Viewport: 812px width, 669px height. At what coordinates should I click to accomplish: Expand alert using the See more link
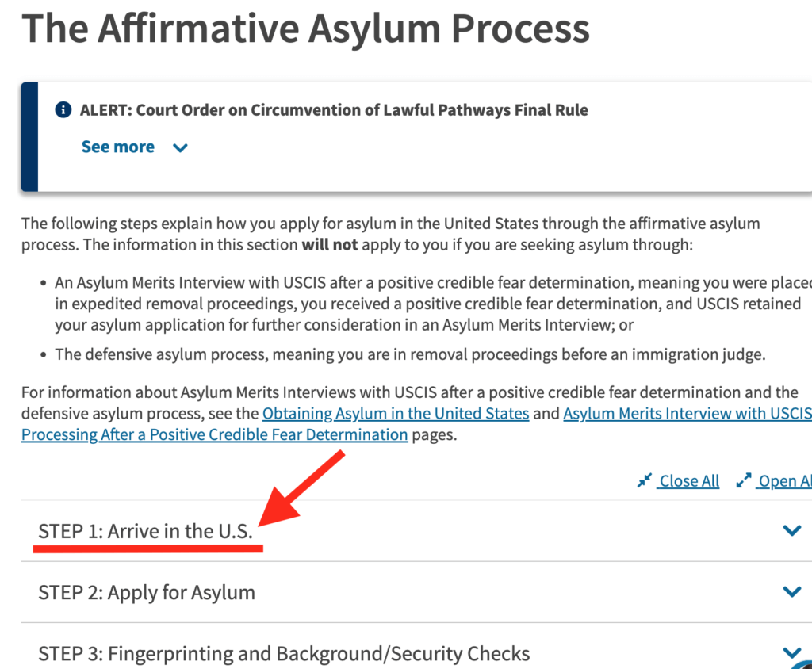[118, 147]
